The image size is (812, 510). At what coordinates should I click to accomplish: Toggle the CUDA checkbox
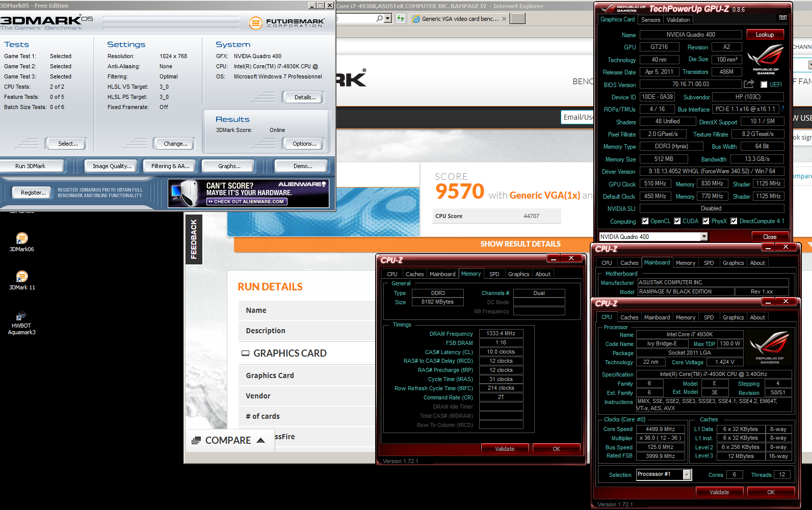(x=677, y=221)
